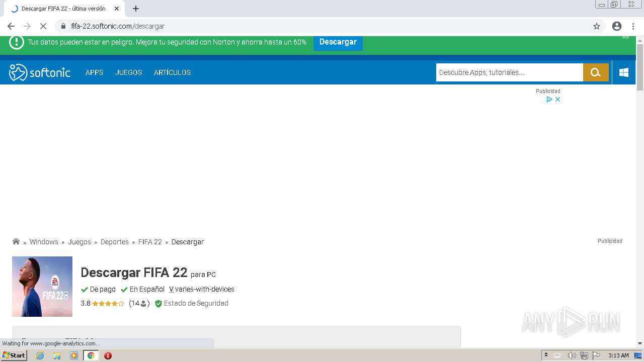
Task: Click the FIFA 22 cover thumbnail
Action: pos(42,287)
